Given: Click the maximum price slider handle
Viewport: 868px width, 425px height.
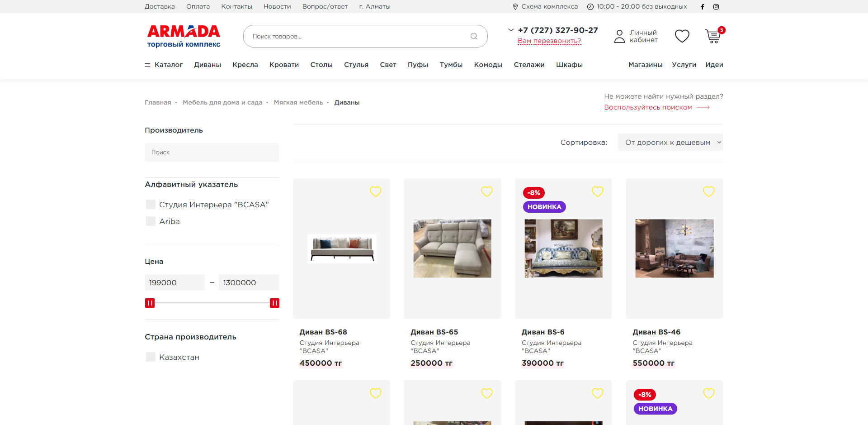Looking at the screenshot, I should 274,303.
